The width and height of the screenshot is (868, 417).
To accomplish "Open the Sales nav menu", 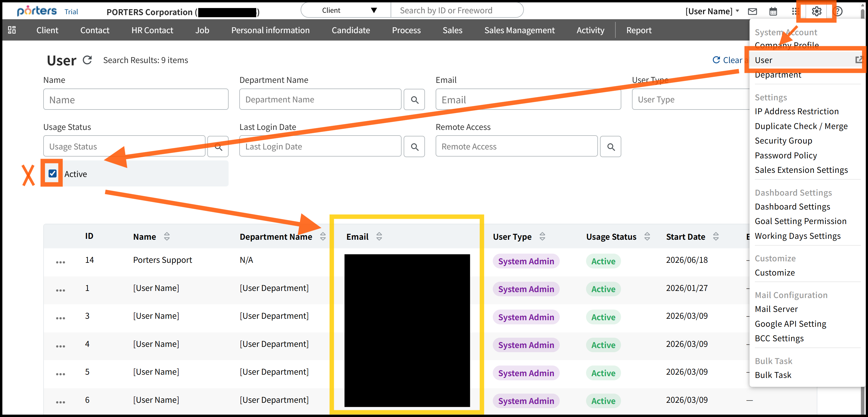I will (x=452, y=30).
